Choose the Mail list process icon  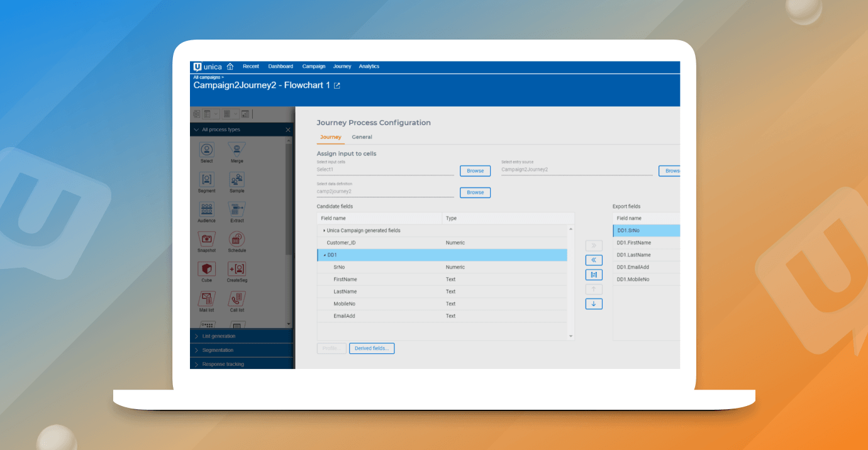tap(206, 299)
